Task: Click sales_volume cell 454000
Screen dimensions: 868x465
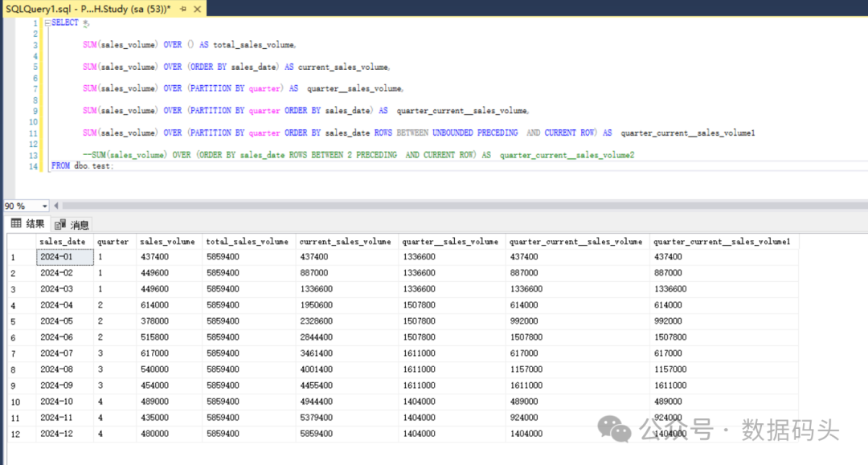Action: 169,385
